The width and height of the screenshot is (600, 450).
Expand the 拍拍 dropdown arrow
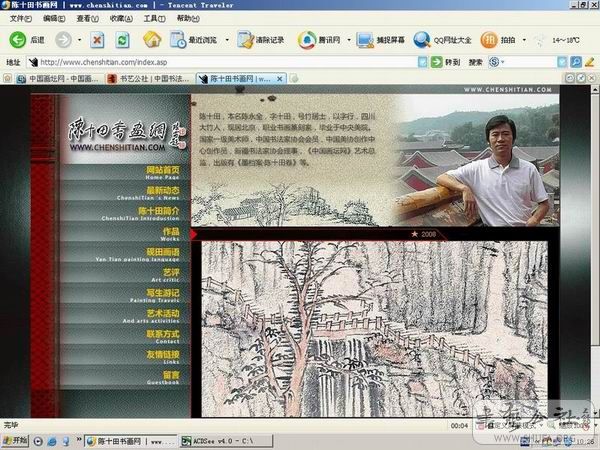(524, 40)
